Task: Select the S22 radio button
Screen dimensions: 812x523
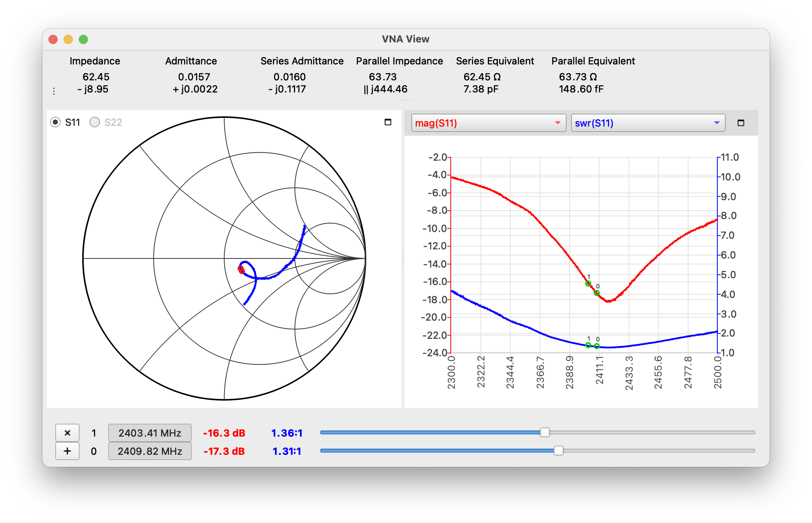Action: pyautogui.click(x=94, y=122)
